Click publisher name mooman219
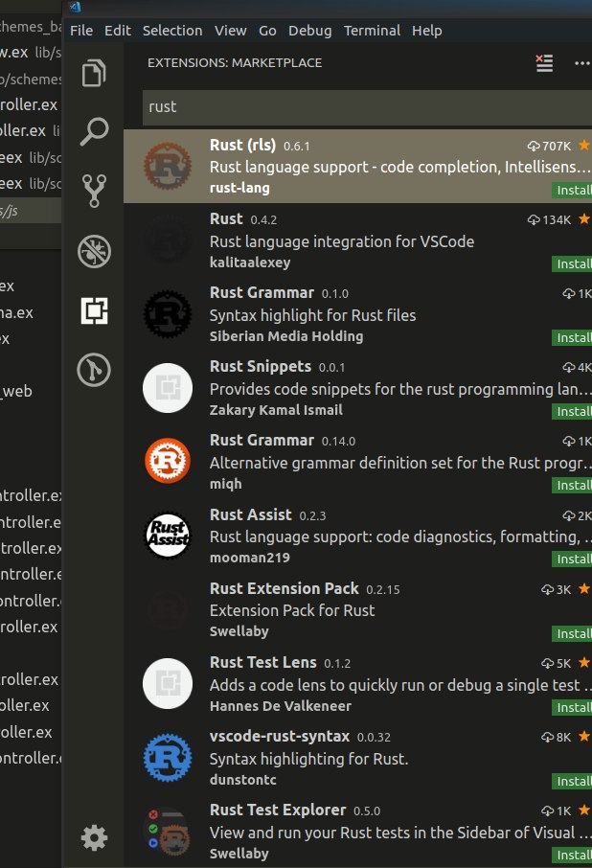Viewport: 592px width, 868px height. [249, 558]
